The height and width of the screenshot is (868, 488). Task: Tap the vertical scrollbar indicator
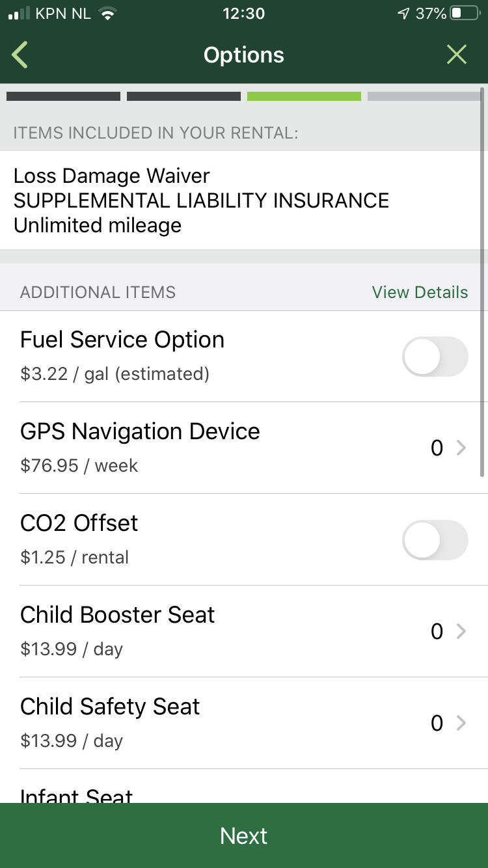482,280
